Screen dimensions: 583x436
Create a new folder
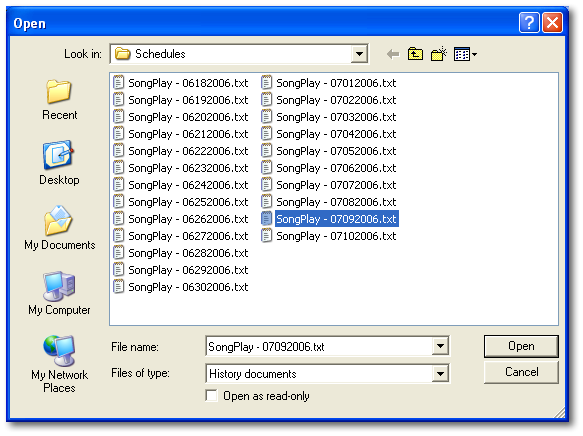439,54
